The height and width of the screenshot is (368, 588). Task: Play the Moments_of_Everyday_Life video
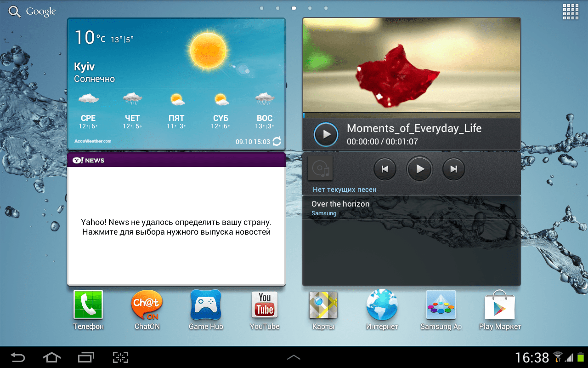tap(326, 134)
